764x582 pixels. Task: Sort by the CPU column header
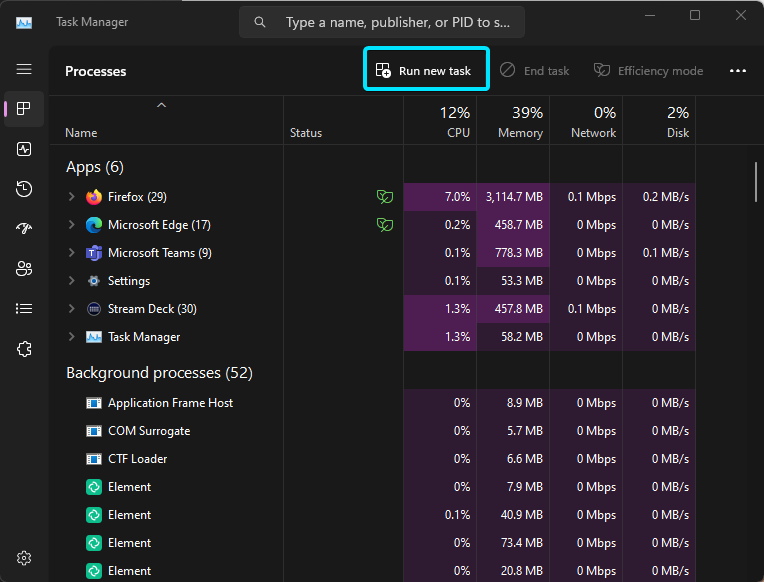tap(440, 120)
